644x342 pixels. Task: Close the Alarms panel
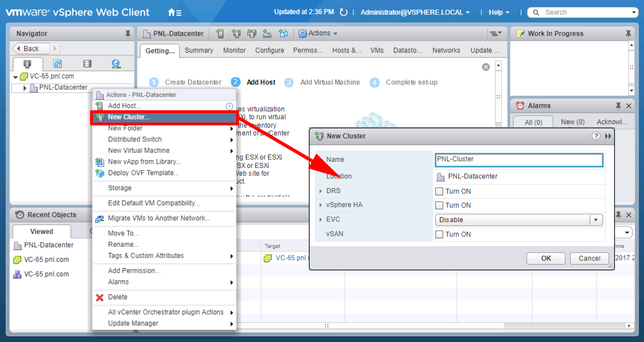coord(629,106)
